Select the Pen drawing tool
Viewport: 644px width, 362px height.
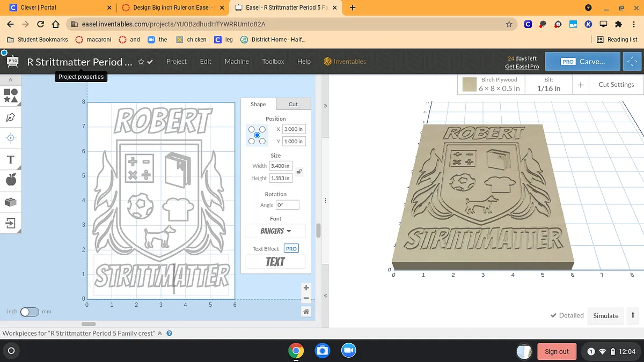click(11, 117)
